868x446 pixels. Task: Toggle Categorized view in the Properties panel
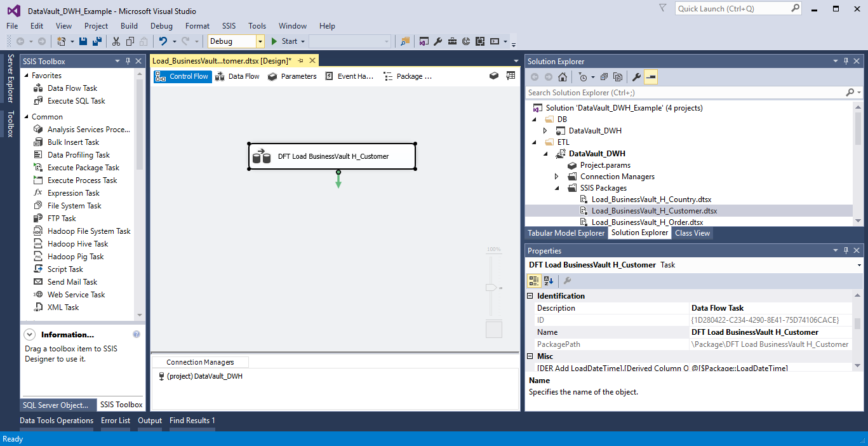coord(534,281)
